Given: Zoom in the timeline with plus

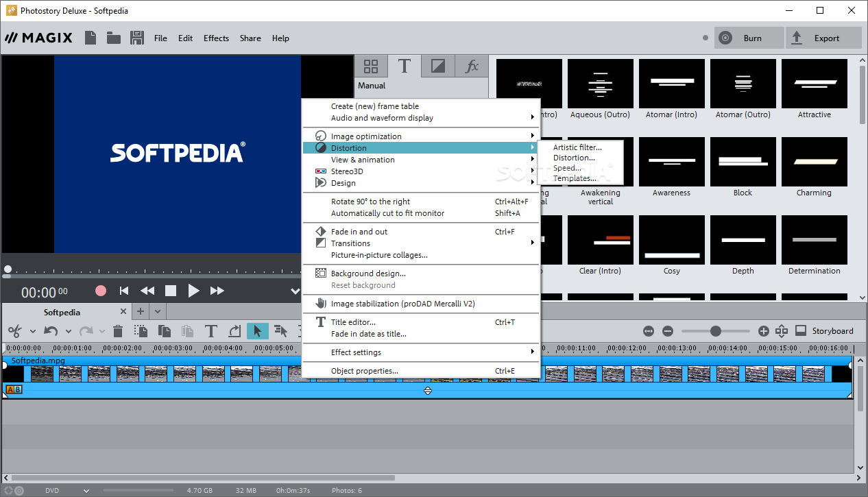Looking at the screenshot, I should click(764, 331).
